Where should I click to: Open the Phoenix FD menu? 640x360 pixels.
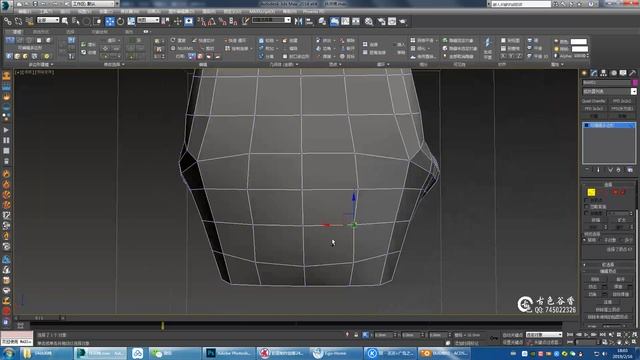[313, 11]
